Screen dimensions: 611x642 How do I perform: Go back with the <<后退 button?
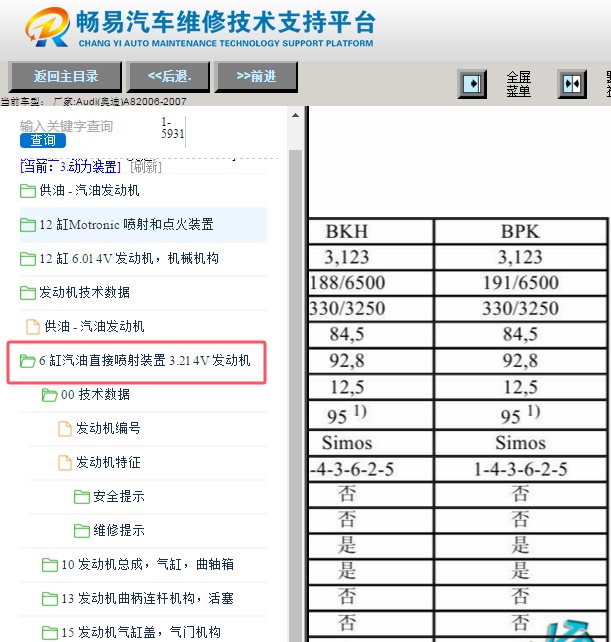168,77
